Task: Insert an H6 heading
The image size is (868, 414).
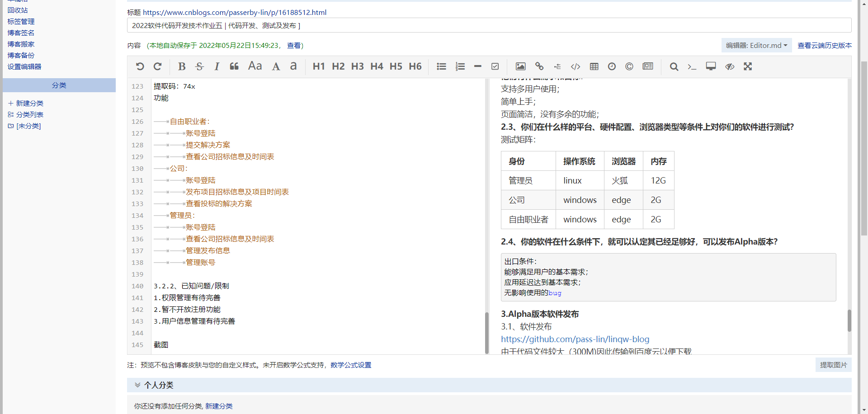Action: point(415,66)
